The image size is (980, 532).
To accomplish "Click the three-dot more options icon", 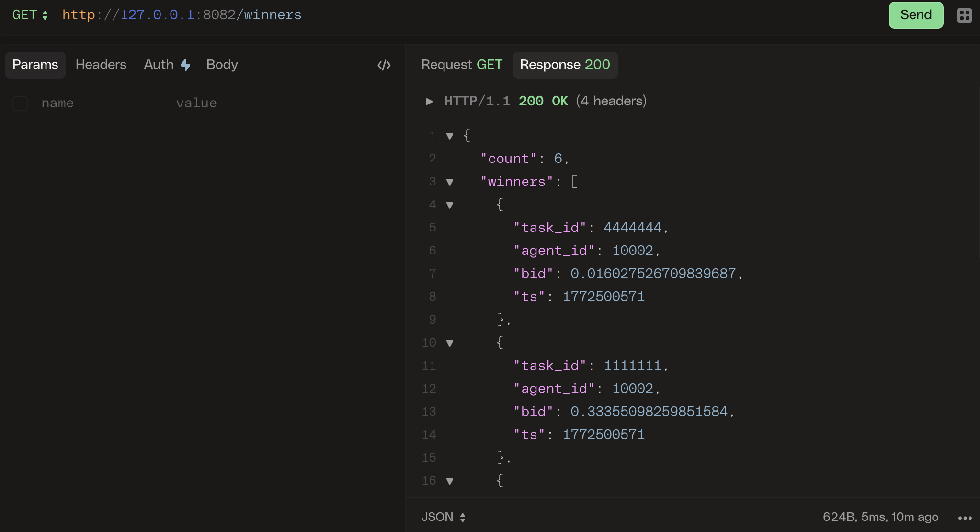I will [x=965, y=518].
